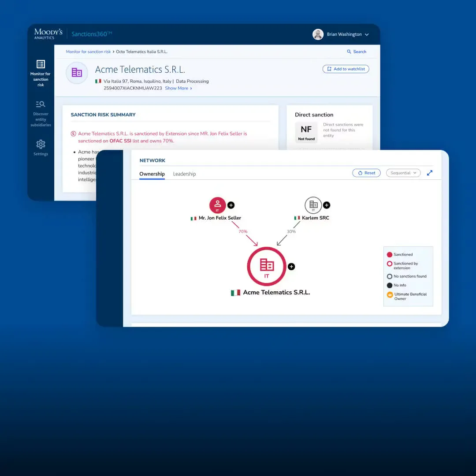Click 30% ownership edge label
The width and height of the screenshot is (476, 476).
291,231
